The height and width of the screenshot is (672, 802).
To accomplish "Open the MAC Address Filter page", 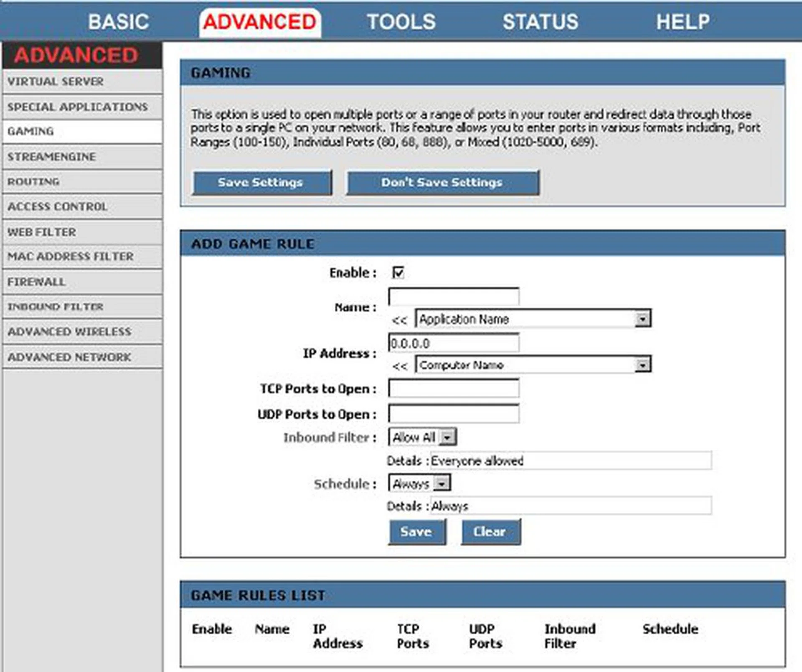I will pyautogui.click(x=69, y=257).
